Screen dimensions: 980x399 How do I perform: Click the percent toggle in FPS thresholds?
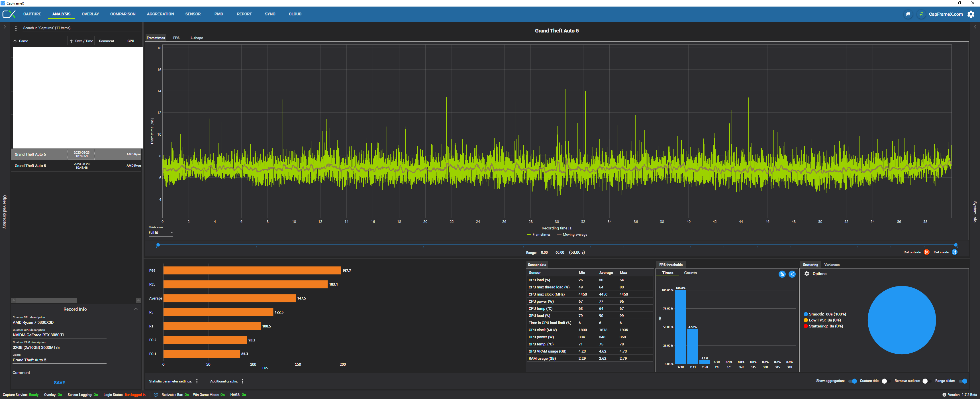[x=782, y=274]
